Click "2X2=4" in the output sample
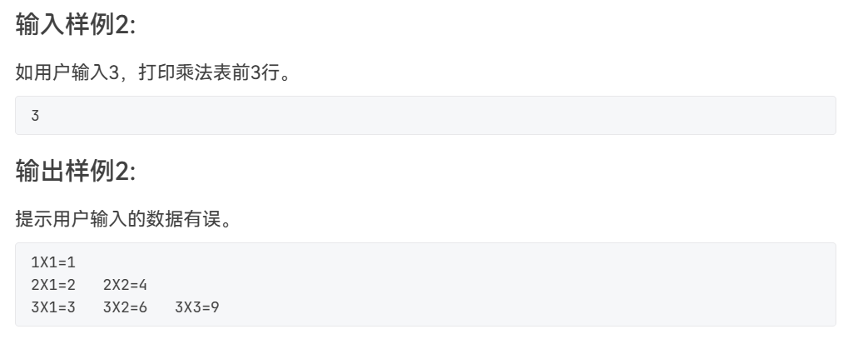This screenshot has height=344, width=868. point(125,285)
